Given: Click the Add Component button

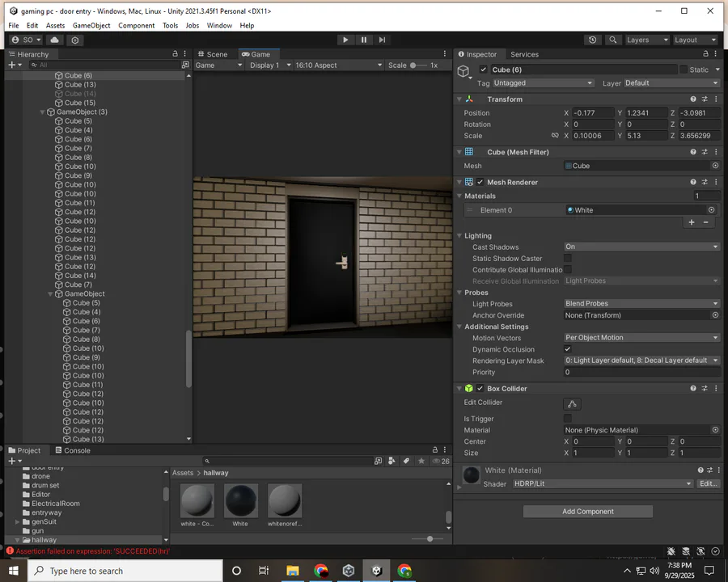Looking at the screenshot, I should click(x=588, y=511).
